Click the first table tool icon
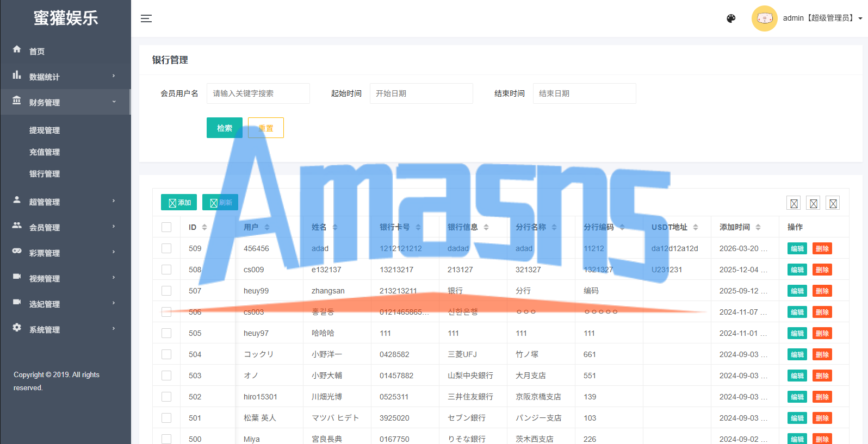The image size is (868, 444). (x=793, y=203)
